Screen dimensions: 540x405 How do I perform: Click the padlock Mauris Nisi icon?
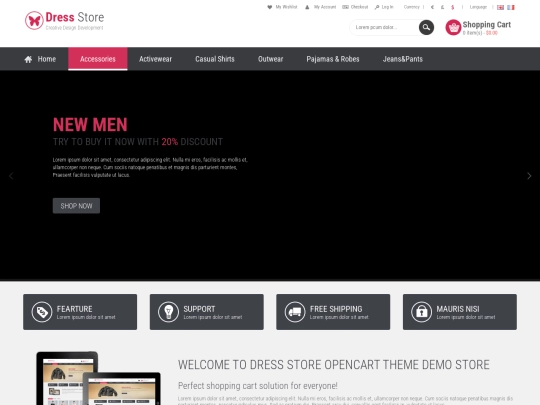click(x=421, y=312)
